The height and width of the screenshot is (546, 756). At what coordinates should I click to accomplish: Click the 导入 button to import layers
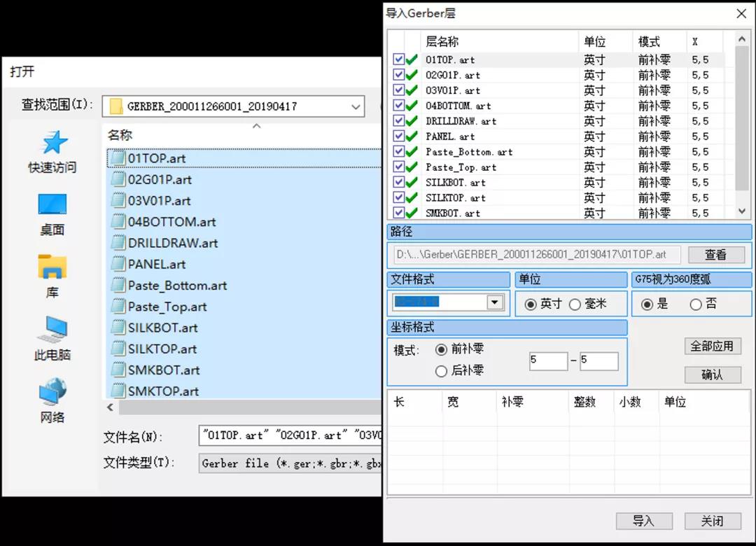point(643,521)
